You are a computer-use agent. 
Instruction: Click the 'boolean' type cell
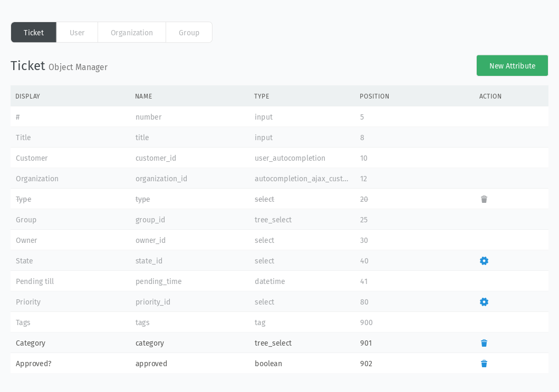click(268, 364)
